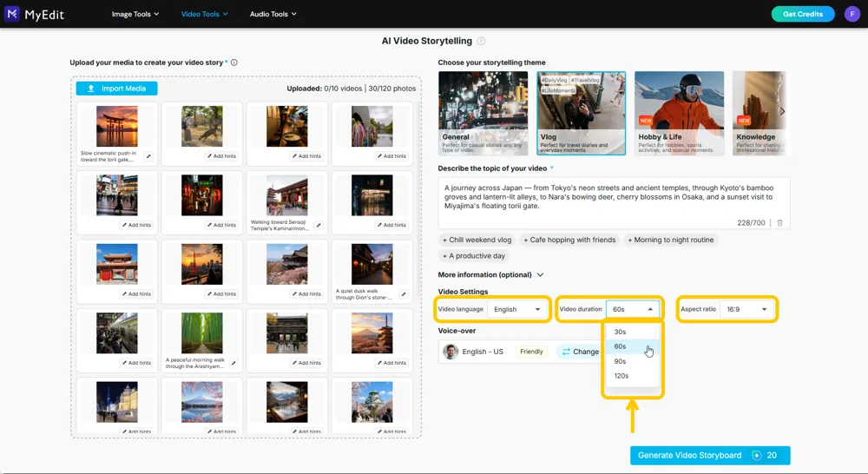Viewport: 868px width, 474px height.
Task: Open the Aspect ratio dropdown
Action: [747, 309]
